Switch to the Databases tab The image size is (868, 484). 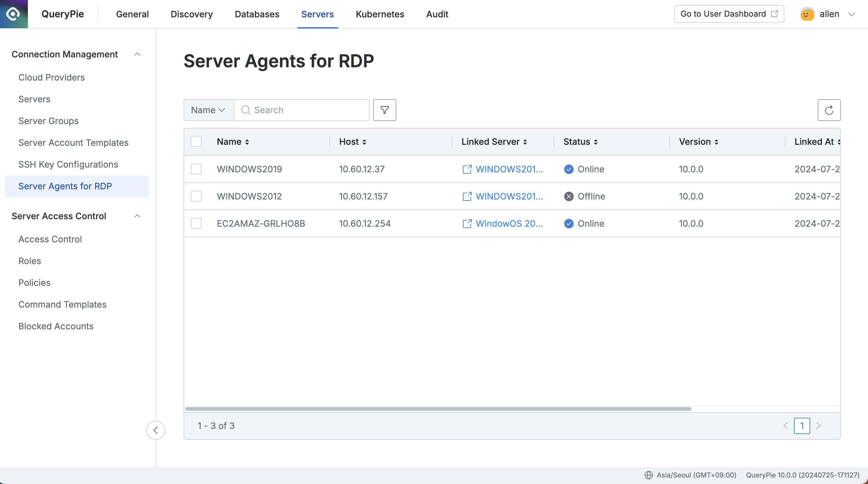click(x=257, y=14)
